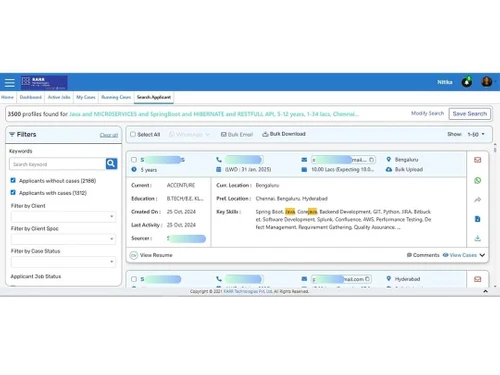
Task: Click the RARR Technologies footer link
Action: tap(248, 291)
